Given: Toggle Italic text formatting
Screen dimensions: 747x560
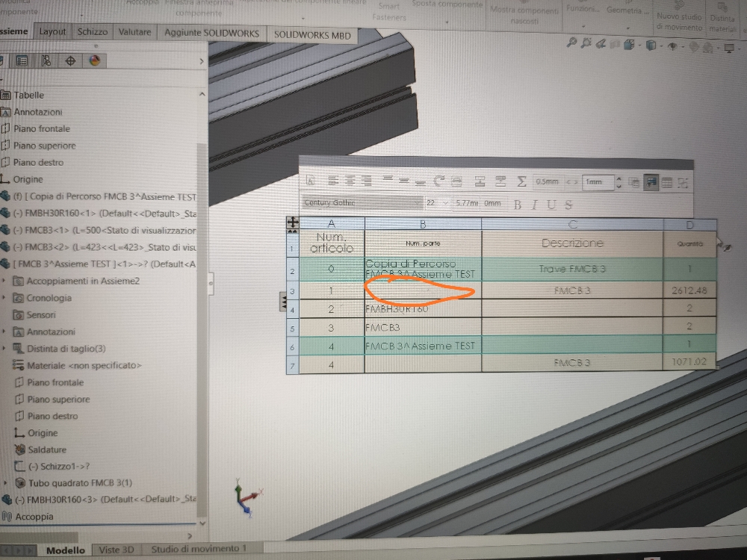Looking at the screenshot, I should pyautogui.click(x=535, y=205).
